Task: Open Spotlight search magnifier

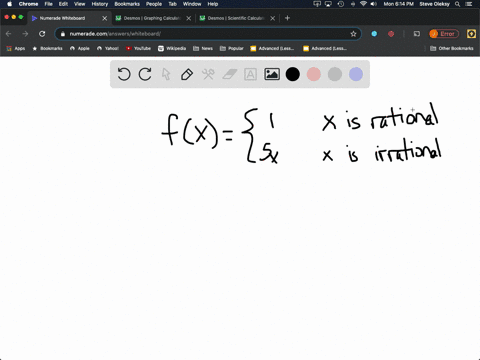Action: click(458, 4)
